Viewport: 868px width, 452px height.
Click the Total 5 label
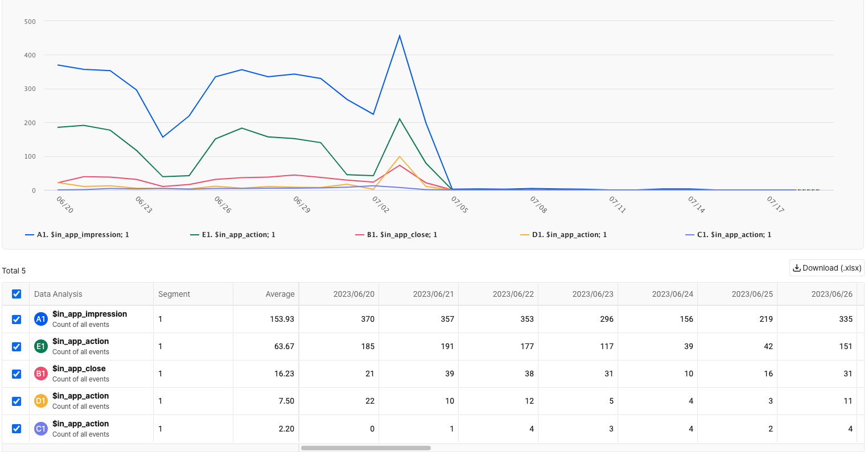click(14, 271)
